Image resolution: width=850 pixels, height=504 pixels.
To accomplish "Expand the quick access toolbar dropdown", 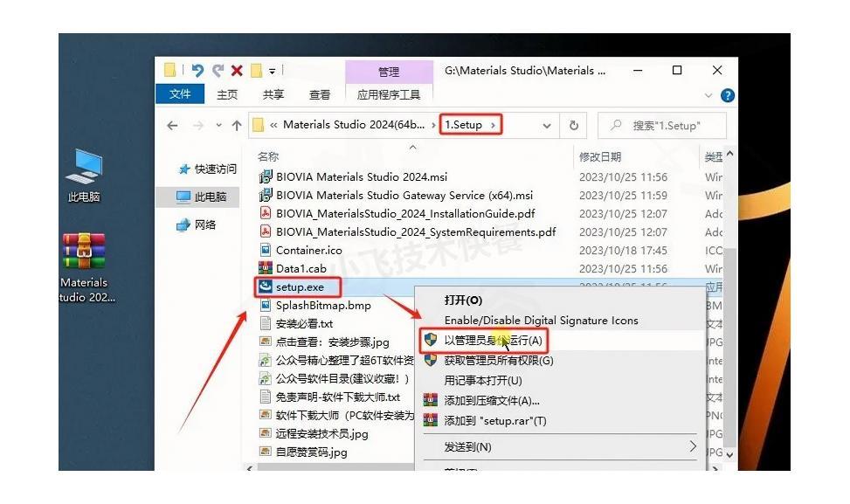I will coord(273,71).
